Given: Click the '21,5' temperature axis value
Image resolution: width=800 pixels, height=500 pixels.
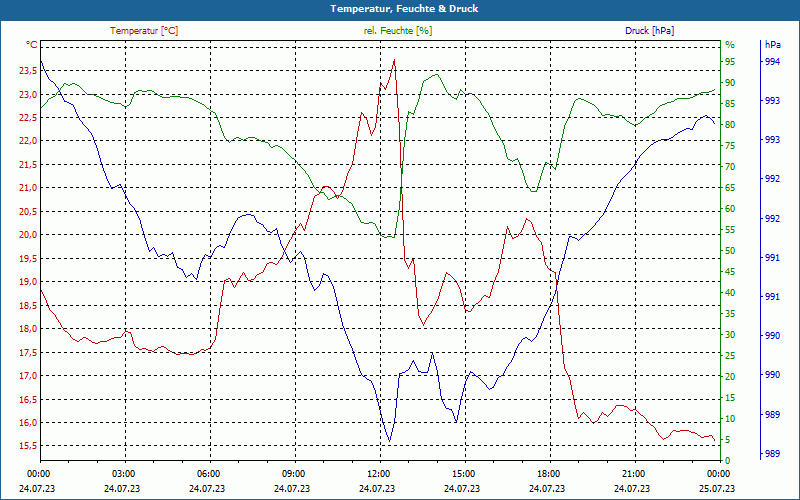Looking at the screenshot, I should click(28, 165).
